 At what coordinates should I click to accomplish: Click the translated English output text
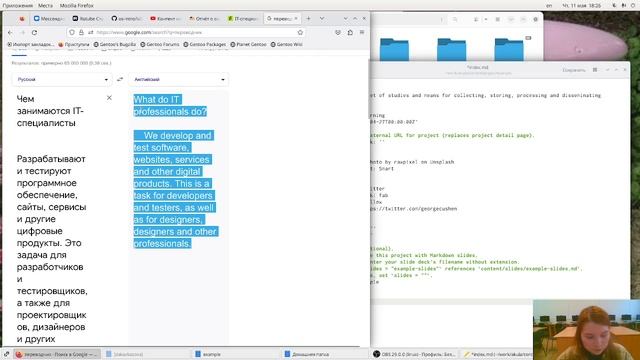[175, 171]
